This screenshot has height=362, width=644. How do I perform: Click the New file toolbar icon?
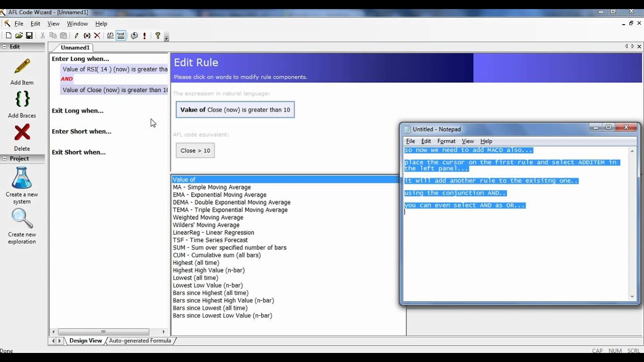click(x=9, y=36)
